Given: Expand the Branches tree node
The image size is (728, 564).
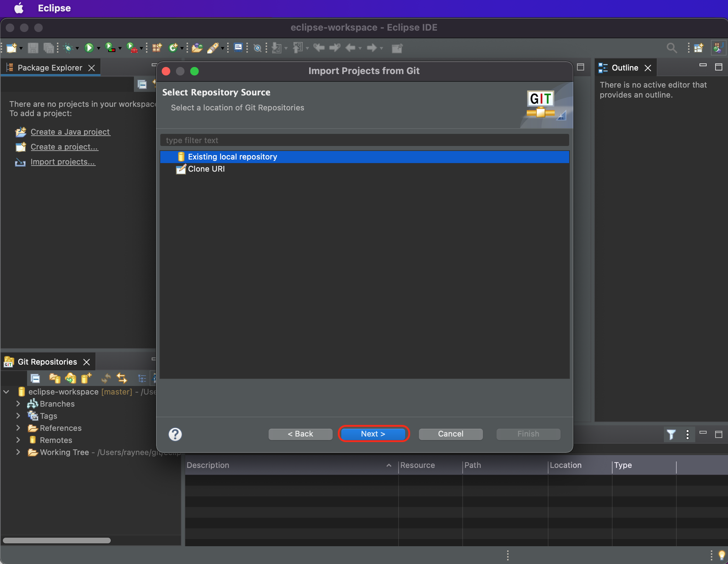Looking at the screenshot, I should click(x=18, y=404).
